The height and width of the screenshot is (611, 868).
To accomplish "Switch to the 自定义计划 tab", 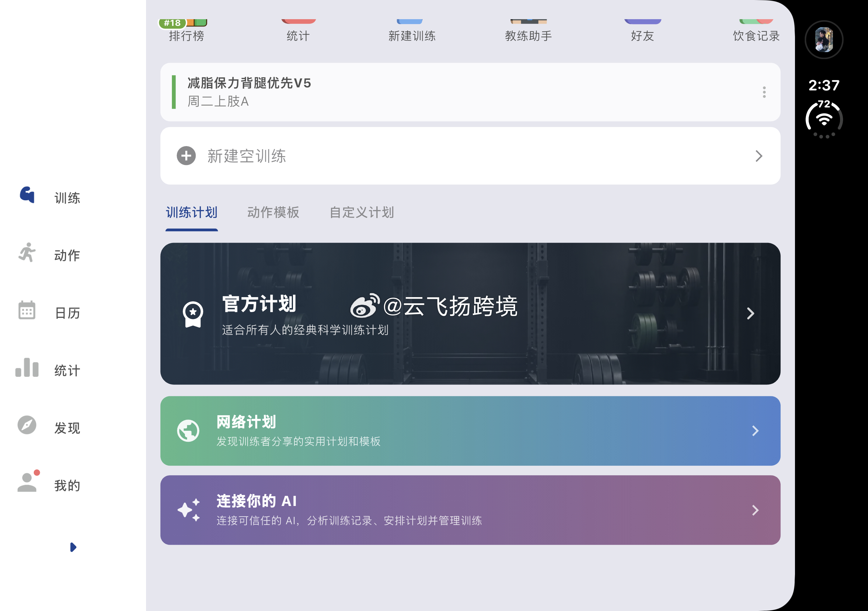I will pyautogui.click(x=362, y=212).
